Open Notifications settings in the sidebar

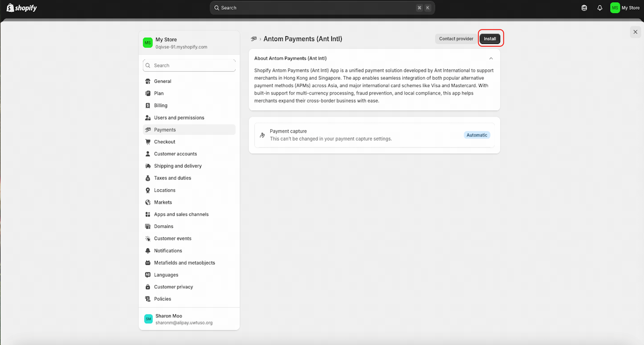pyautogui.click(x=189, y=251)
